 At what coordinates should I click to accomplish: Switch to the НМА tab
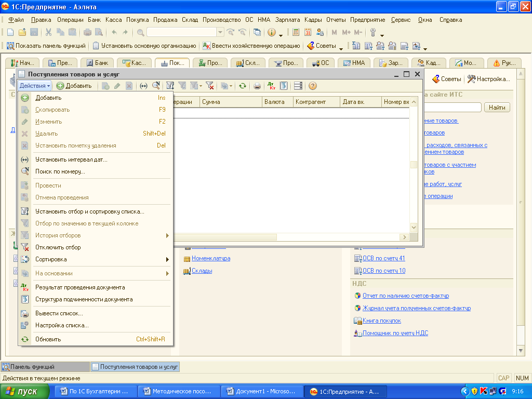pyautogui.click(x=354, y=63)
